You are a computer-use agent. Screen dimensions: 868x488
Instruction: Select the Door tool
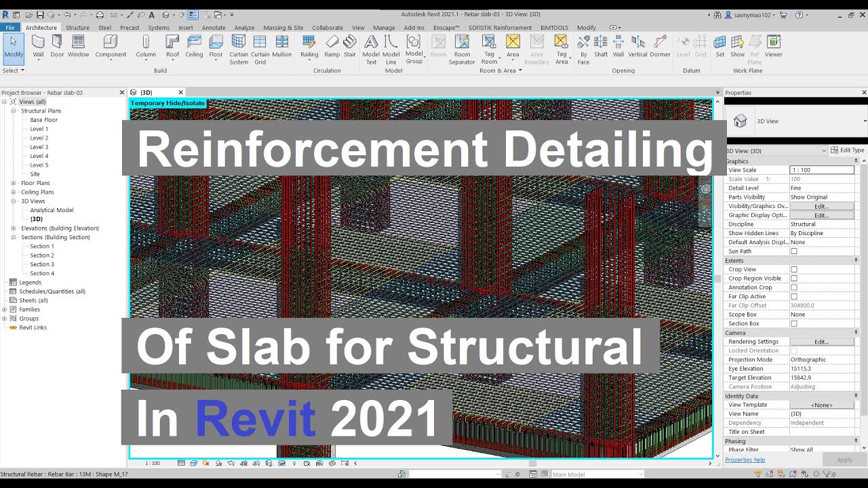tap(57, 47)
